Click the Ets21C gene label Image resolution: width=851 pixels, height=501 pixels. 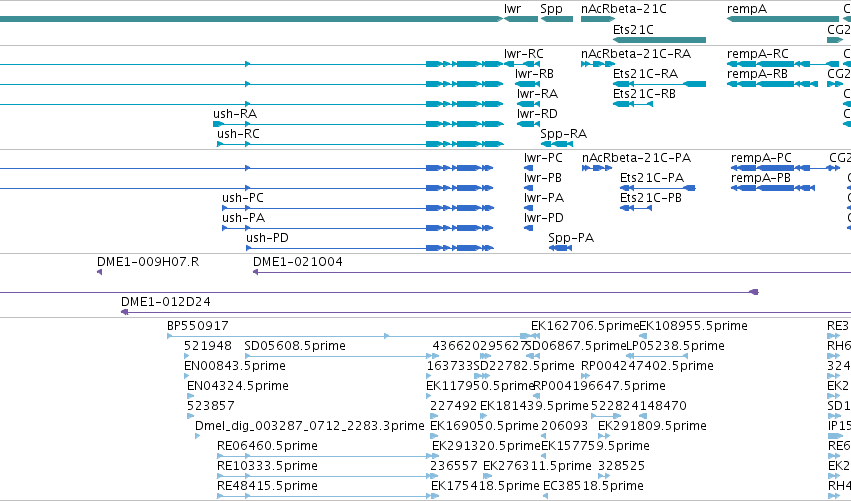[x=633, y=29]
